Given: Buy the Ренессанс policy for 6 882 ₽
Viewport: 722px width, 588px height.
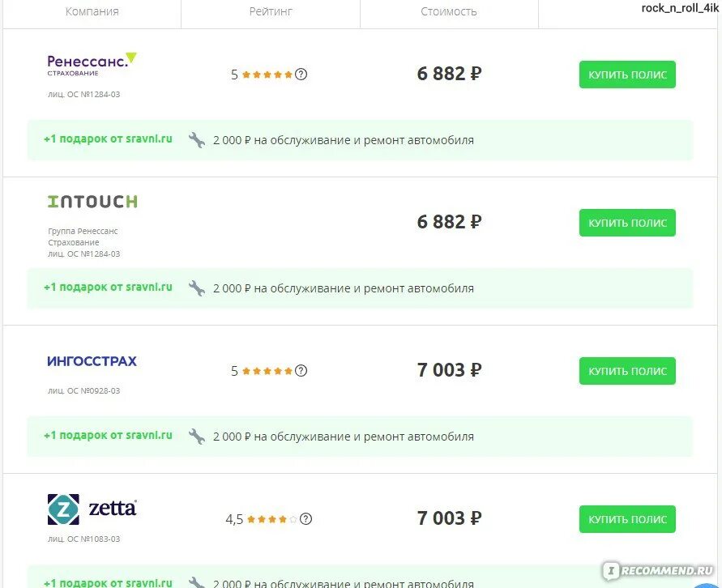Looking at the screenshot, I should click(627, 75).
